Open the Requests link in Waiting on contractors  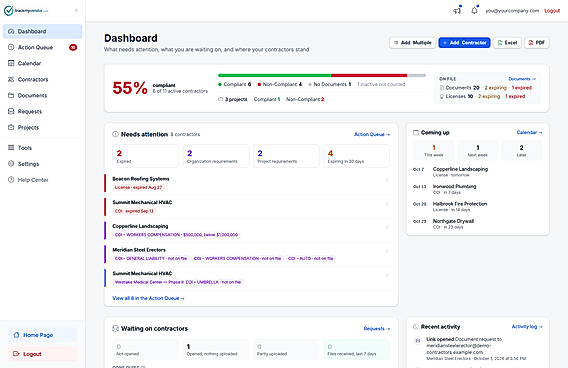[377, 329]
